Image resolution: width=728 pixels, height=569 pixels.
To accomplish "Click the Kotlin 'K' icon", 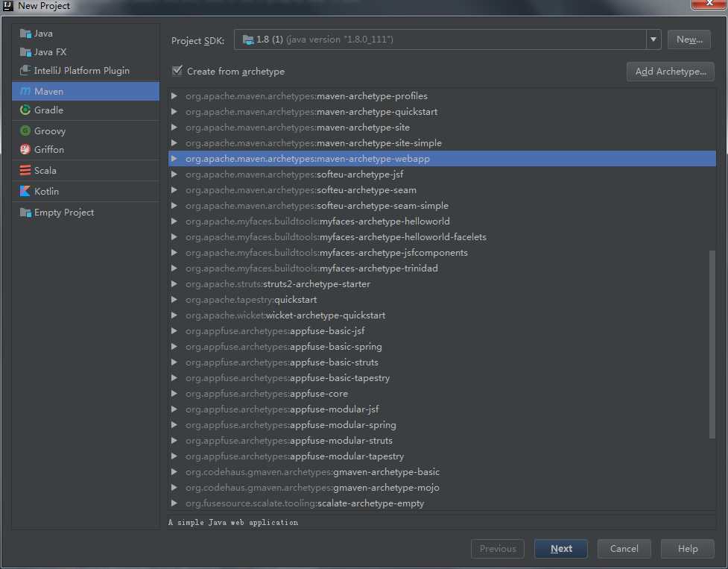I will [x=25, y=191].
